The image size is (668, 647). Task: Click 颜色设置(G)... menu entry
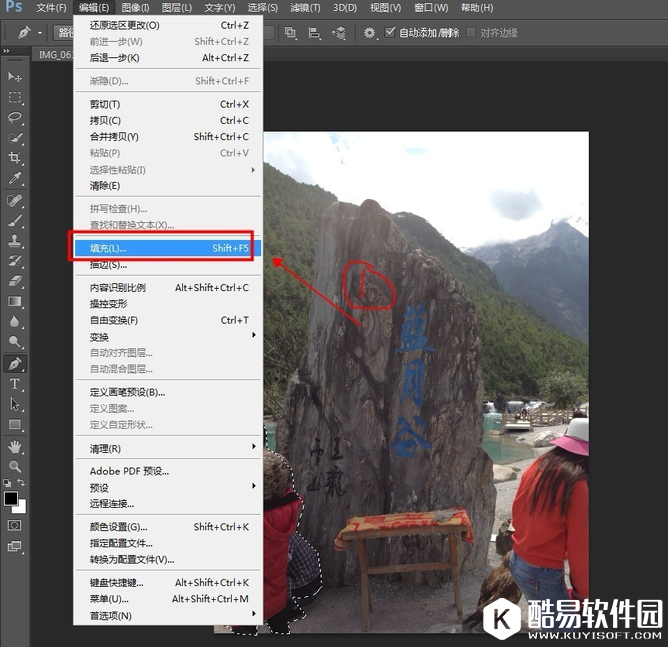118,527
